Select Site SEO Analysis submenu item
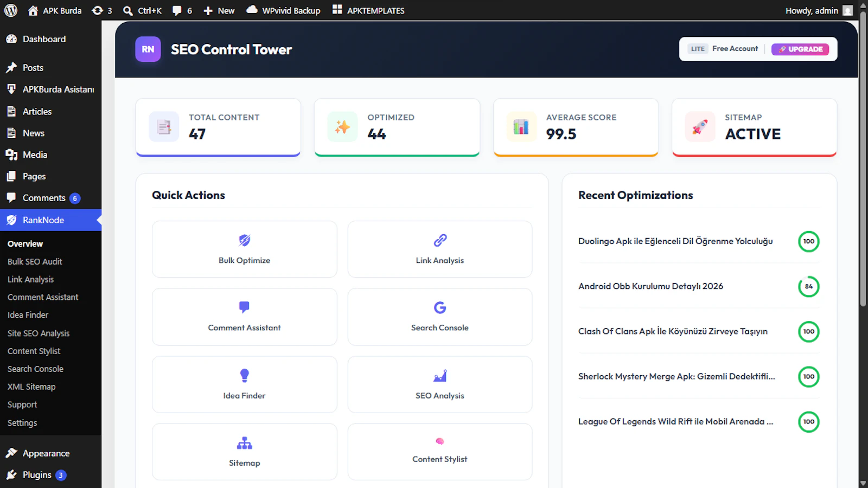The image size is (868, 488). click(x=39, y=333)
